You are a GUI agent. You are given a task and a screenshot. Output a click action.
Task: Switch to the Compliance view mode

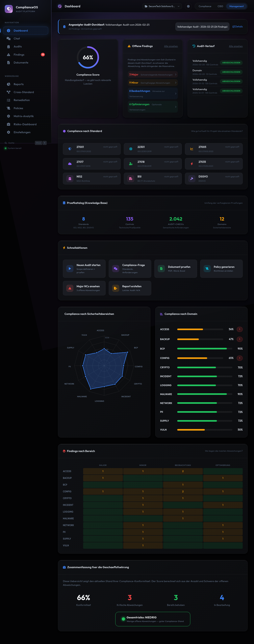[205, 6]
